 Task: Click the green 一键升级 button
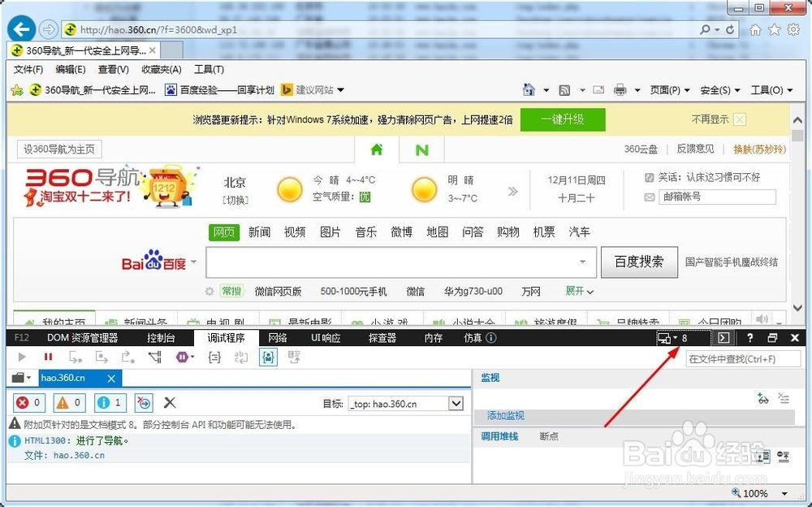click(x=563, y=119)
